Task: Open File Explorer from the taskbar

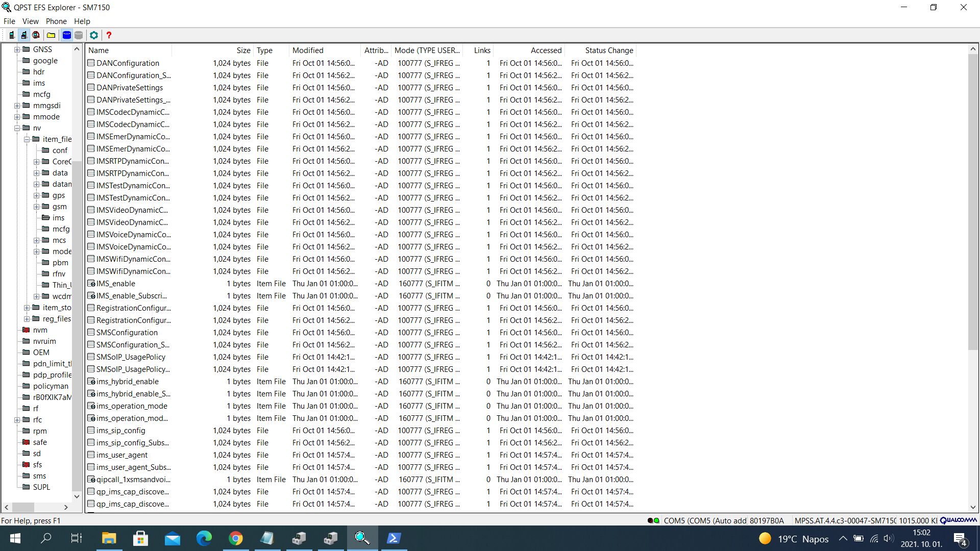Action: coord(109,538)
